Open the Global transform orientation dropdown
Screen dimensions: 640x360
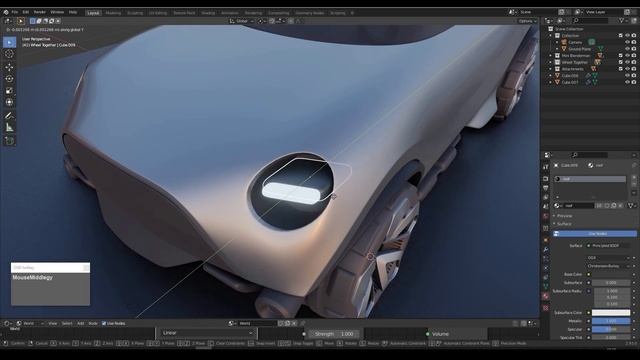tap(242, 21)
